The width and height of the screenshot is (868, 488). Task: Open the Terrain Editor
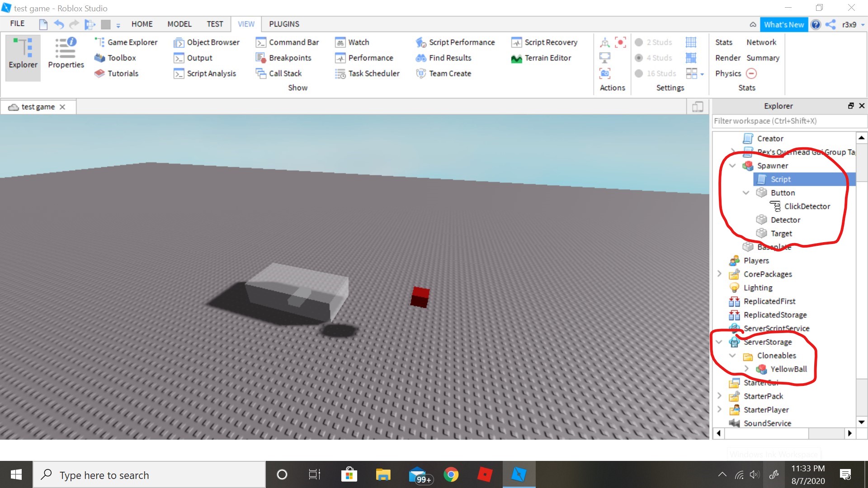(541, 58)
